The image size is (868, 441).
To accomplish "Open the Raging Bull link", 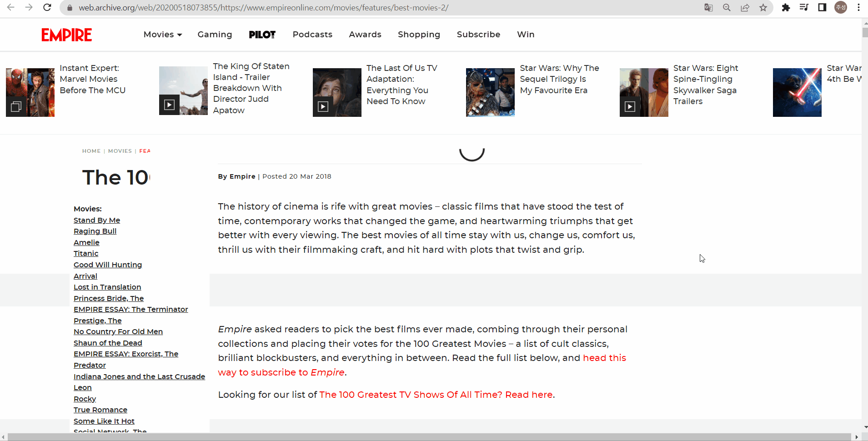I will (x=95, y=231).
